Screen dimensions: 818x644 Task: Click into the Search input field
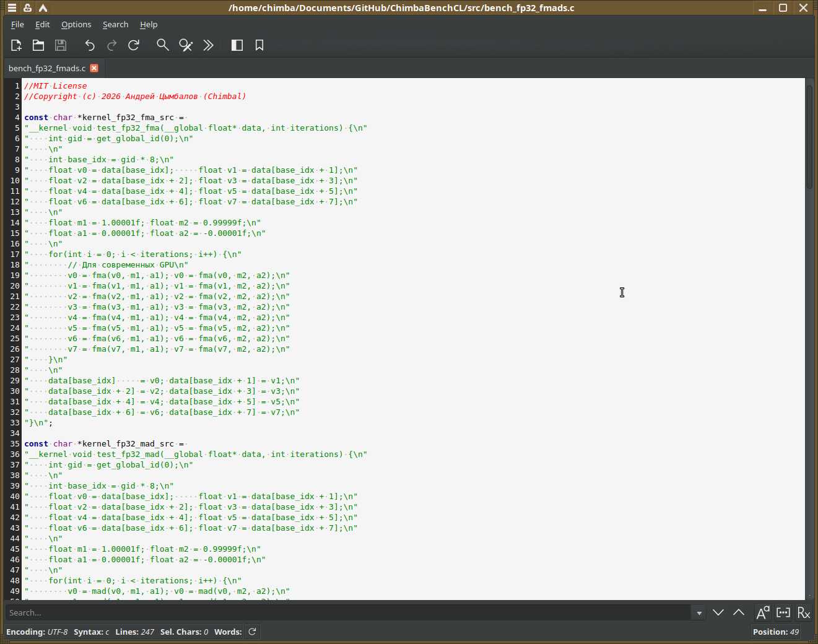(x=349, y=612)
